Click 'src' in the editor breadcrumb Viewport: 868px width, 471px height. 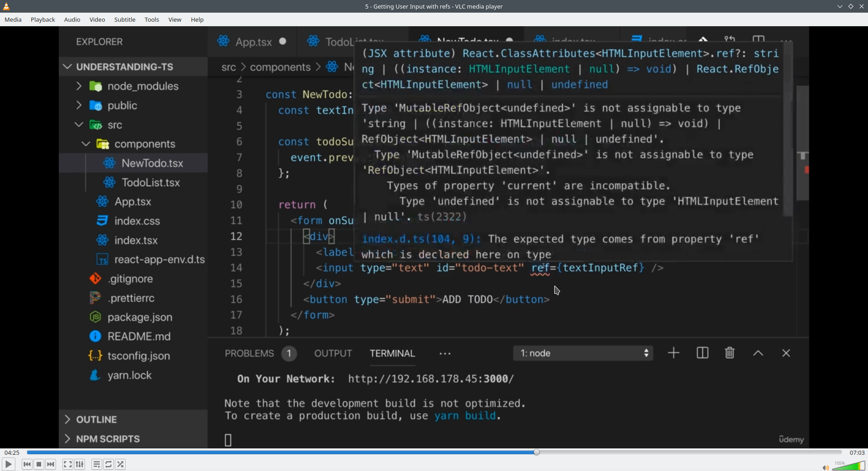(229, 67)
